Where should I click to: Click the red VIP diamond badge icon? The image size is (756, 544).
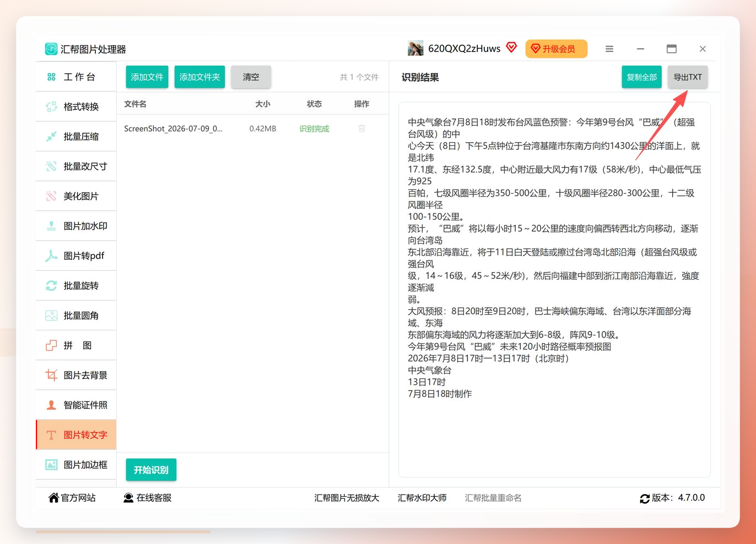pyautogui.click(x=511, y=48)
